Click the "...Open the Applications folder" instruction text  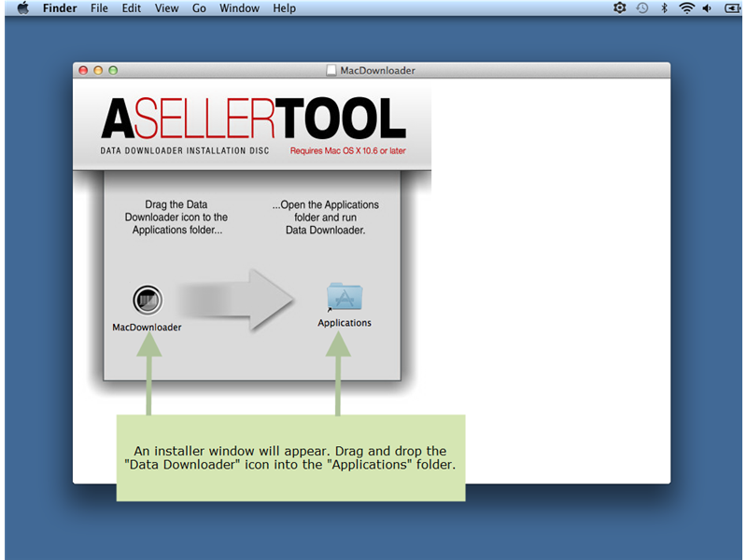point(325,217)
